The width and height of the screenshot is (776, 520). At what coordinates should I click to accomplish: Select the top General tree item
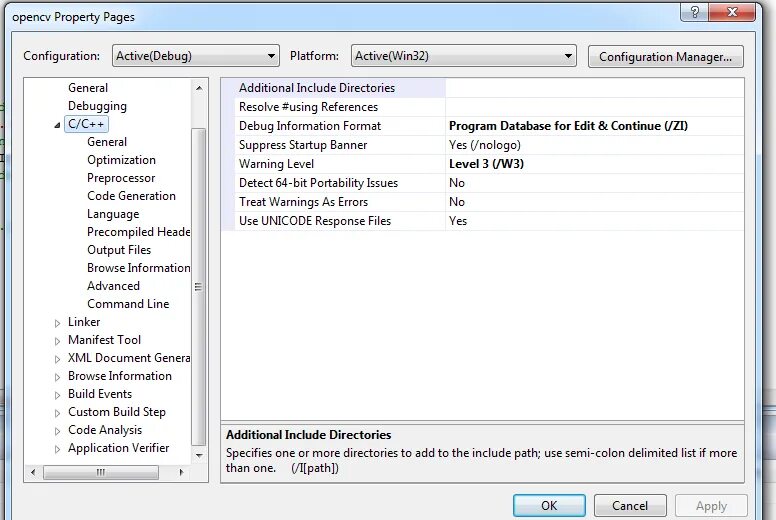88,88
